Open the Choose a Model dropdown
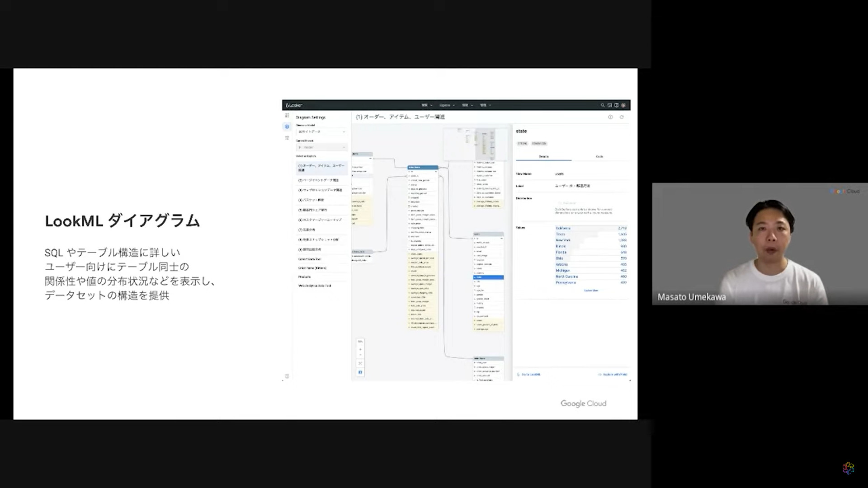This screenshot has width=868, height=488. click(322, 131)
